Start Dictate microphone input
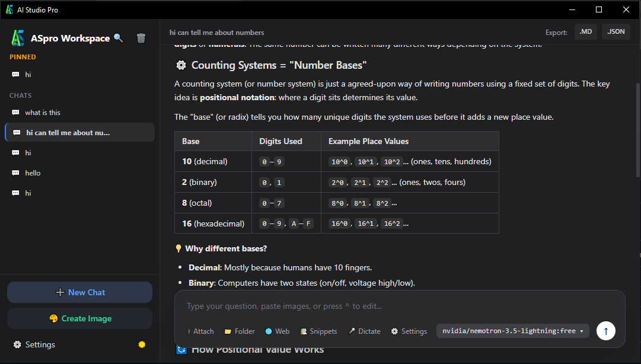Screen dimensions: 641x364 pyautogui.click(x=364, y=331)
